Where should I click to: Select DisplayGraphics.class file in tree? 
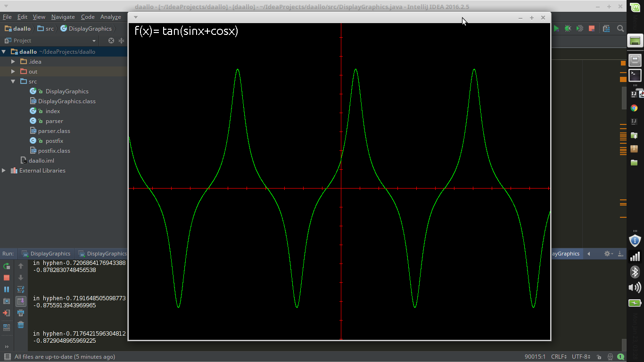click(x=66, y=101)
